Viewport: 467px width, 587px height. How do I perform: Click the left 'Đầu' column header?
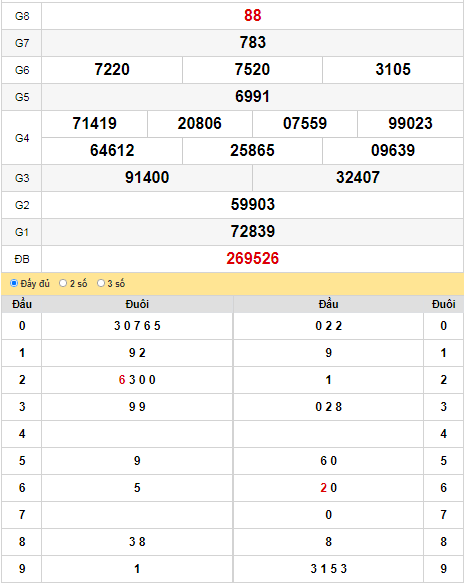coord(22,304)
